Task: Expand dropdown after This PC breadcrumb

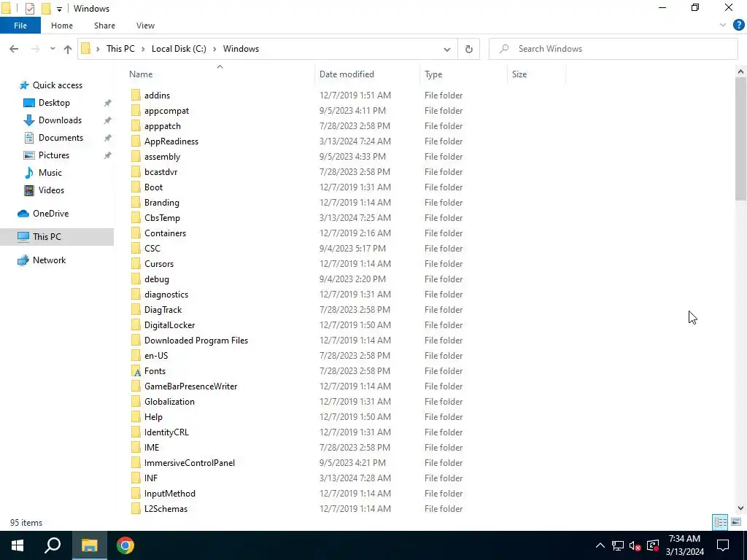Action: 143,49
